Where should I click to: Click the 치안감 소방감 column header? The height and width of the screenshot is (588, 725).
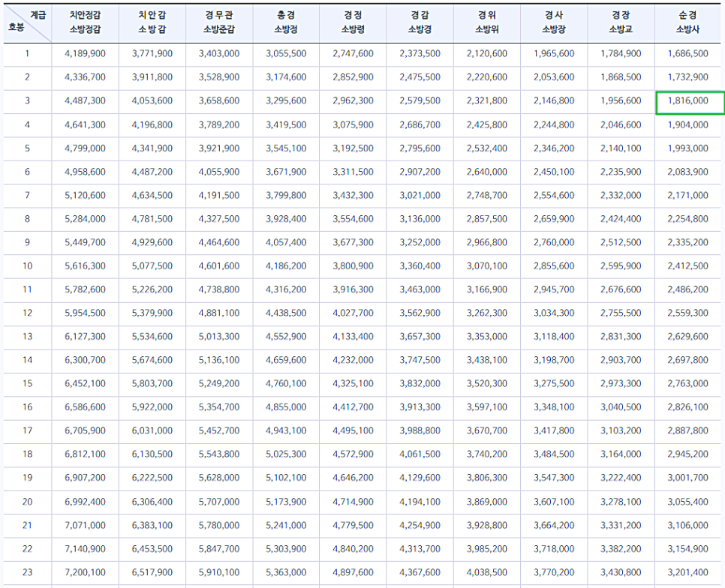click(152, 22)
